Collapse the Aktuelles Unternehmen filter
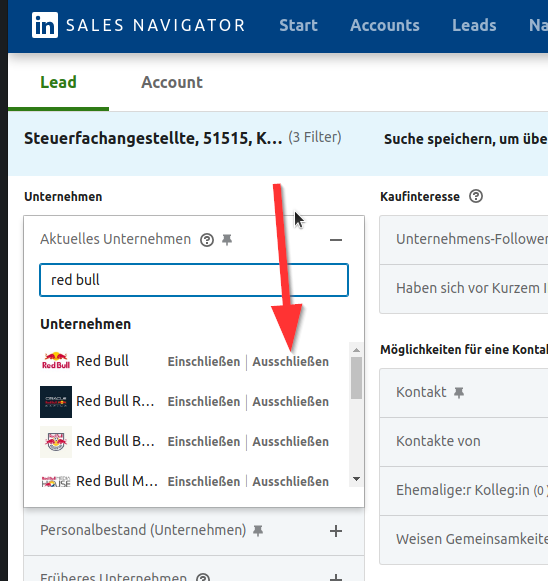Viewport: 548px width, 581px height. 336,240
